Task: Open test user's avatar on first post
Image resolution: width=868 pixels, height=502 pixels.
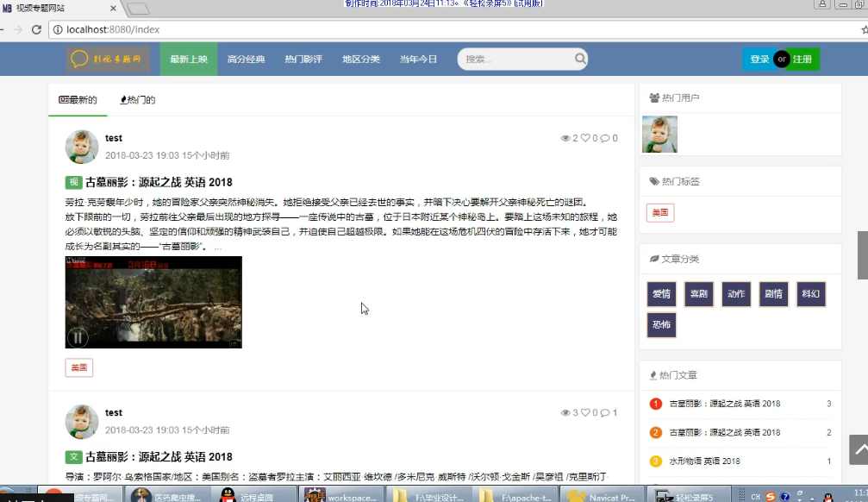Action: (82, 147)
